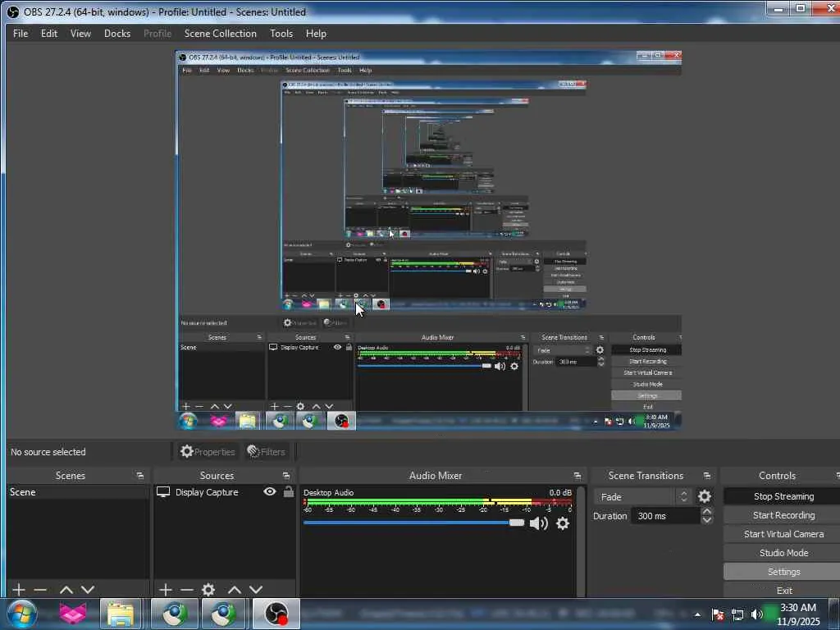Open Action Center flag icon
The height and width of the screenshot is (630, 840).
click(718, 614)
